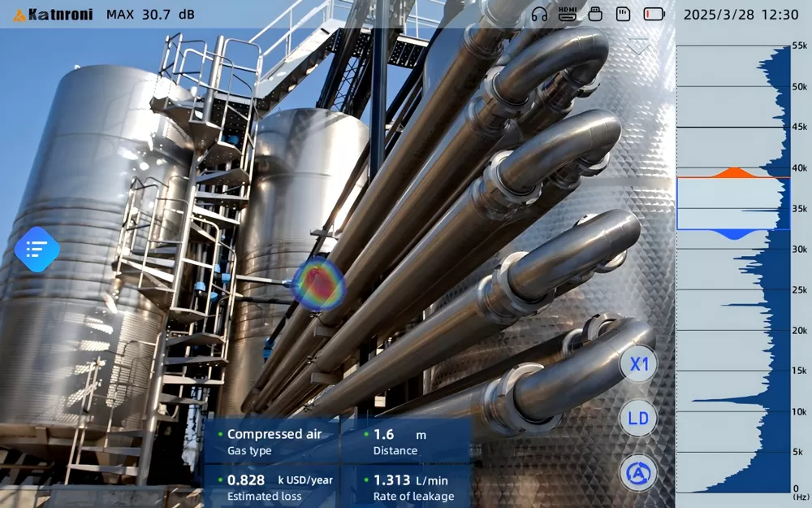Click the leak heatmap hotspot on pipes
The height and width of the screenshot is (508, 812).
pyautogui.click(x=319, y=284)
